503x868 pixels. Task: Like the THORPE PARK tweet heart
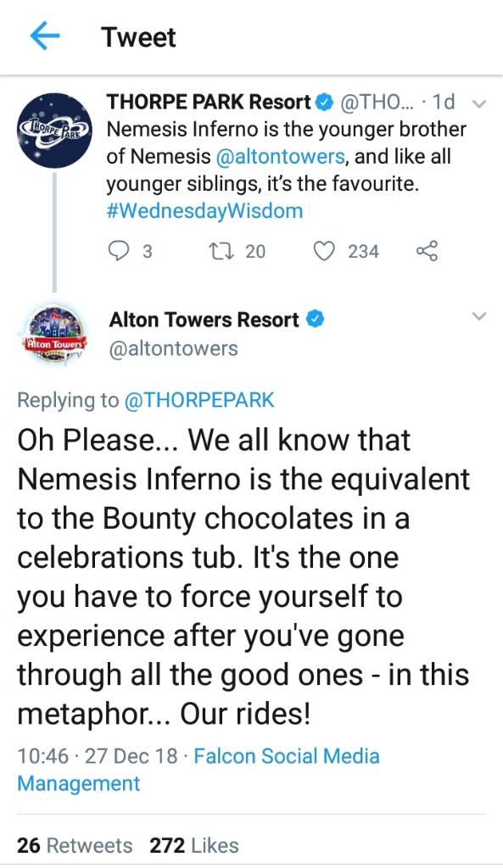[x=325, y=251]
